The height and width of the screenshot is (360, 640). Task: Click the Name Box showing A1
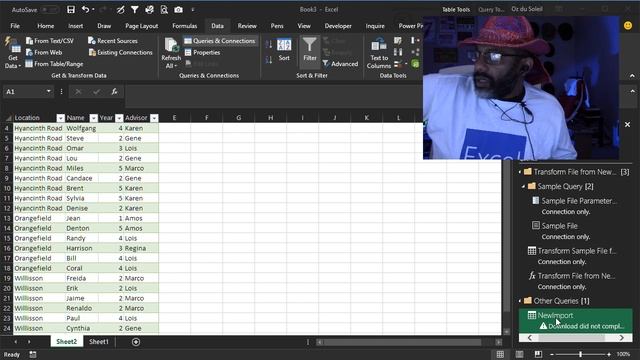pos(24,92)
